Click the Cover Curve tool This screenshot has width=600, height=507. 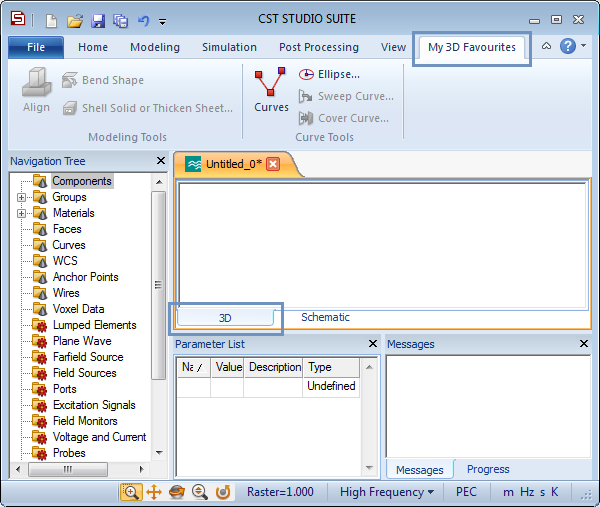click(344, 118)
